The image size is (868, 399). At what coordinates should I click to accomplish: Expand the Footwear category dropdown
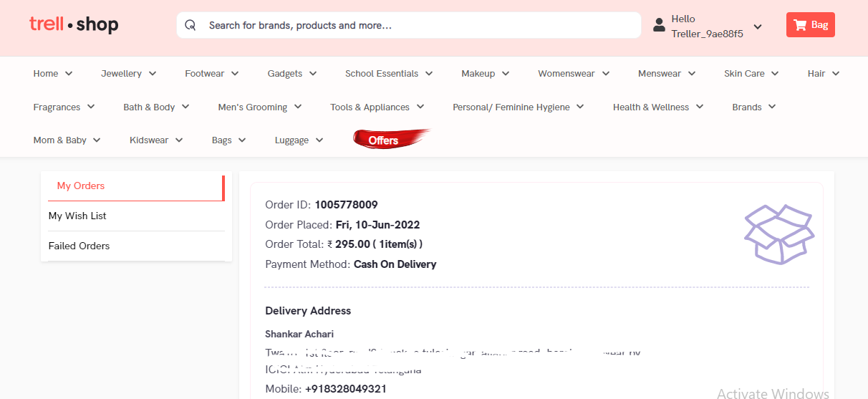(211, 73)
